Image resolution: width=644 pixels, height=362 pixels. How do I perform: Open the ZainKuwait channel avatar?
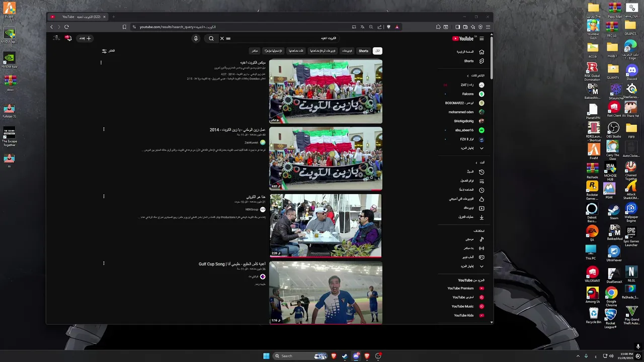click(x=263, y=143)
